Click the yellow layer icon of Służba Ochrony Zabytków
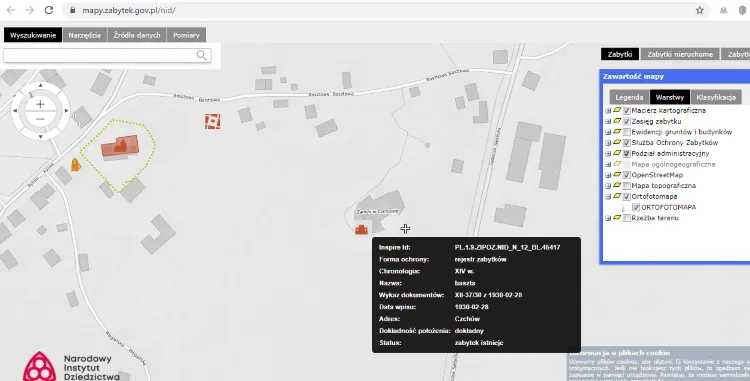750x381 pixels. click(617, 142)
